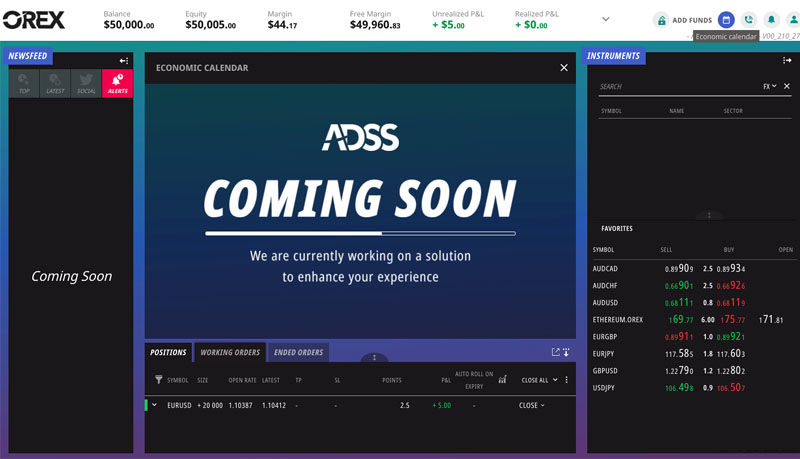800x459 pixels.
Task: Collapse the Newsfeed panel arrow
Action: [x=123, y=61]
